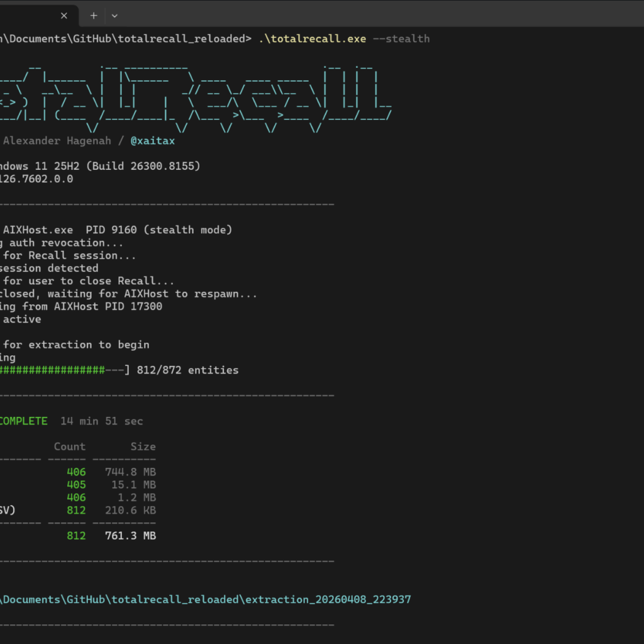Click the AIXHost PID 17300 line

point(81,306)
